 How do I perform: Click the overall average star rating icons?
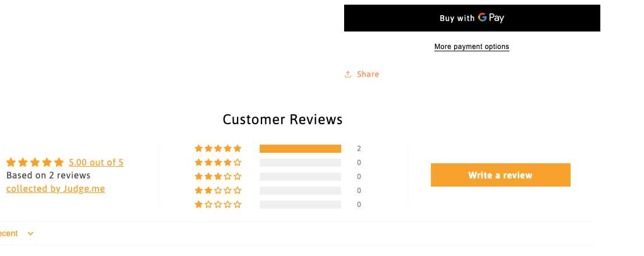tap(35, 163)
